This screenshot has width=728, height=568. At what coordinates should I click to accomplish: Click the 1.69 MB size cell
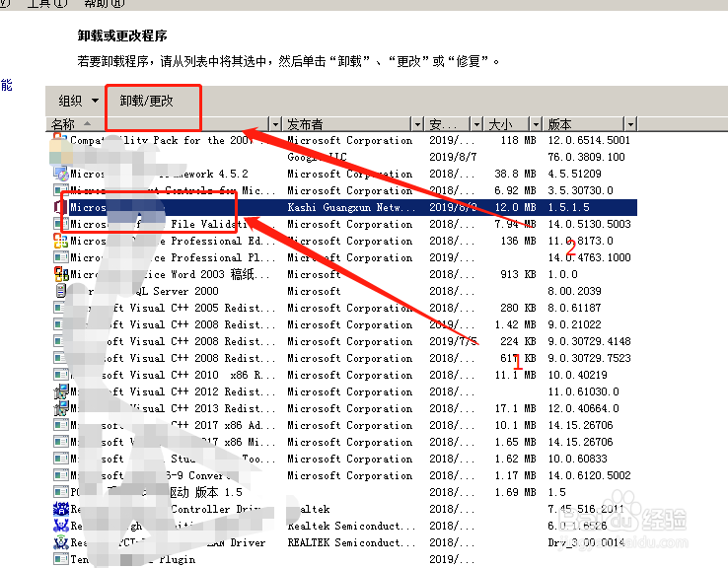click(515, 492)
